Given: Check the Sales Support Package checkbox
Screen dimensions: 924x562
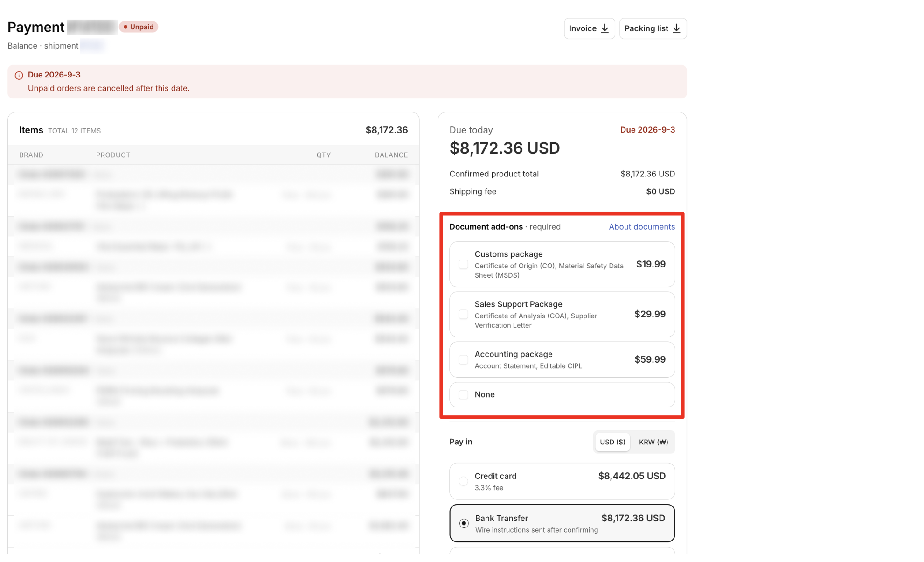Looking at the screenshot, I should point(463,314).
